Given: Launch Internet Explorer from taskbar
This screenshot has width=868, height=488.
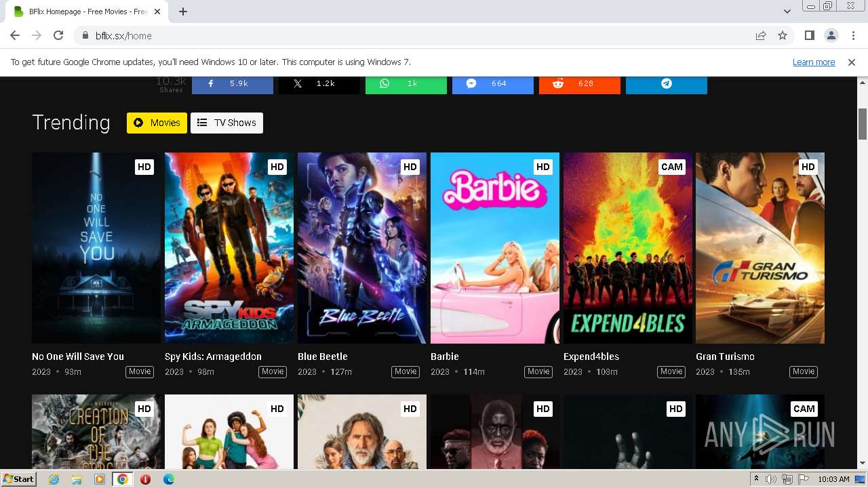Looking at the screenshot, I should [x=54, y=479].
